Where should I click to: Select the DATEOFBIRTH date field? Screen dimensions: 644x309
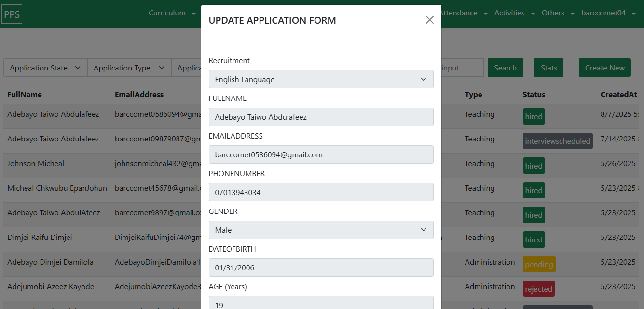click(x=321, y=267)
